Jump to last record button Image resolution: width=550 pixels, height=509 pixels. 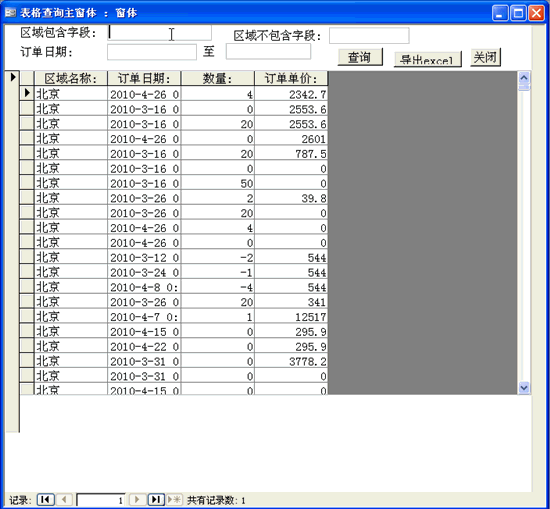click(x=156, y=499)
